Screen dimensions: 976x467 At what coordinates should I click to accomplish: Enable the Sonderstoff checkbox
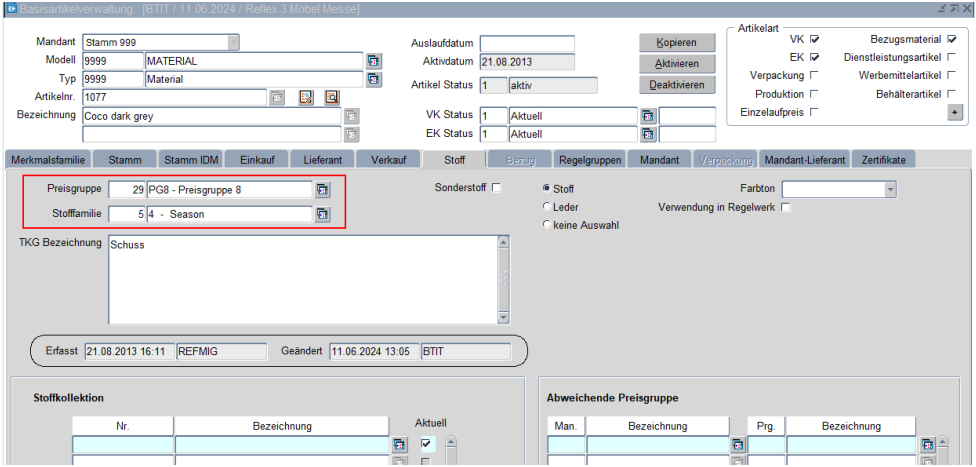click(x=497, y=188)
